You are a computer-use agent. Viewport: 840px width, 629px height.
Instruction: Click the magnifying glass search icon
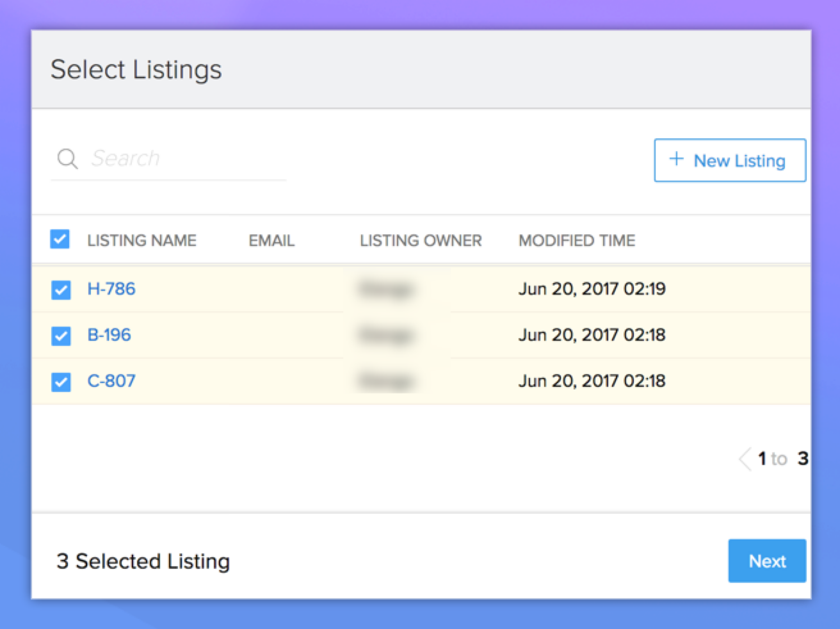[67, 158]
